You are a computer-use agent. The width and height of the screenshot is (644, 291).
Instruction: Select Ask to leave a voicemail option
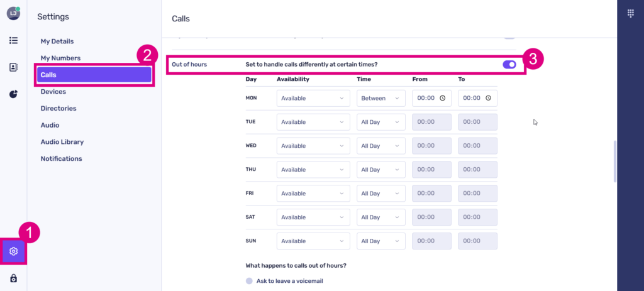pos(250,281)
